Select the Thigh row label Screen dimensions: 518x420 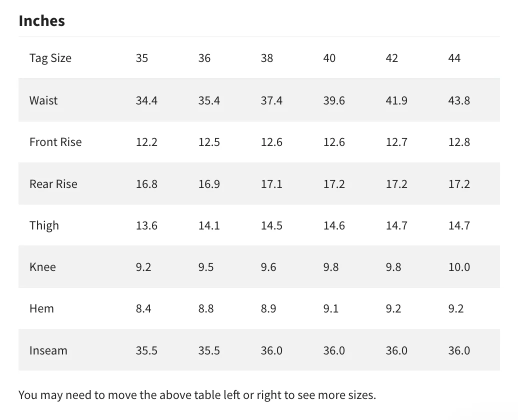pos(44,225)
